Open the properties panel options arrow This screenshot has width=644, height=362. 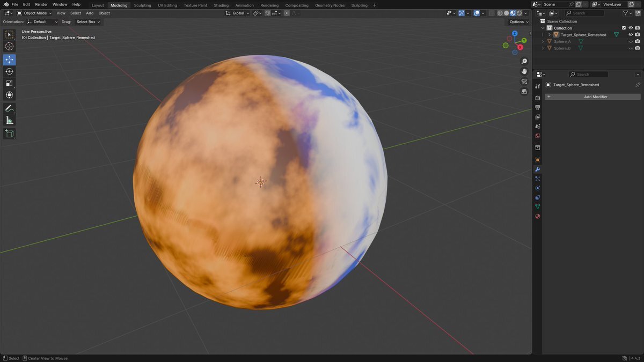[x=638, y=75]
